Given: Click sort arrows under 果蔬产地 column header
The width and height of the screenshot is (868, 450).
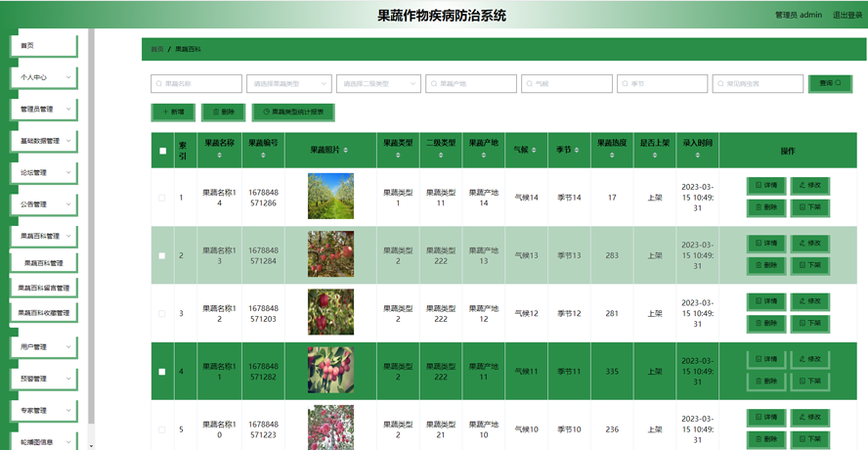Looking at the screenshot, I should [x=484, y=156].
